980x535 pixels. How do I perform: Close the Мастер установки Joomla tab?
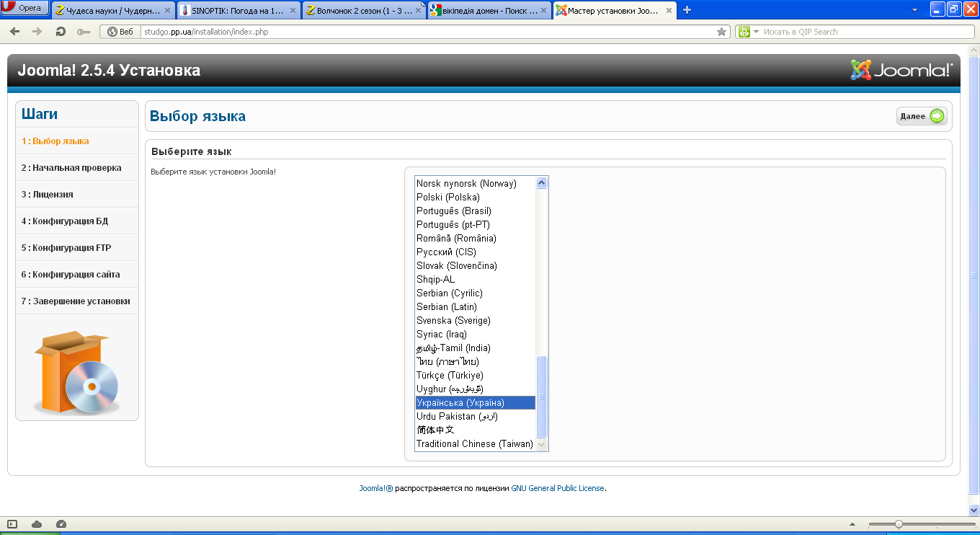point(669,11)
